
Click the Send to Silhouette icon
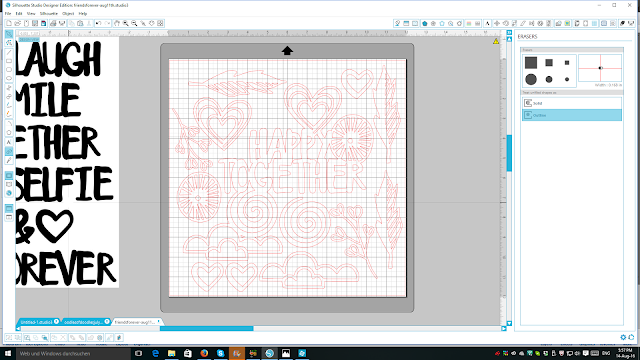[62, 24]
